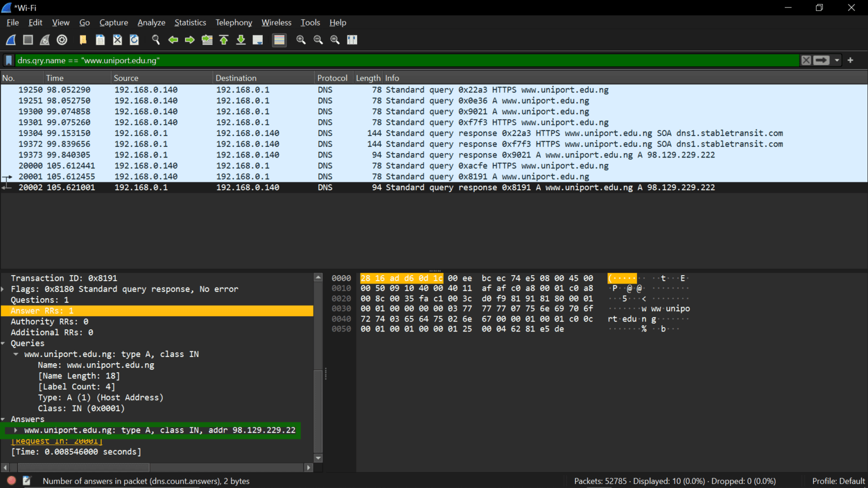The height and width of the screenshot is (488, 868).
Task: Follow the Request In: 20001 link
Action: point(57,441)
